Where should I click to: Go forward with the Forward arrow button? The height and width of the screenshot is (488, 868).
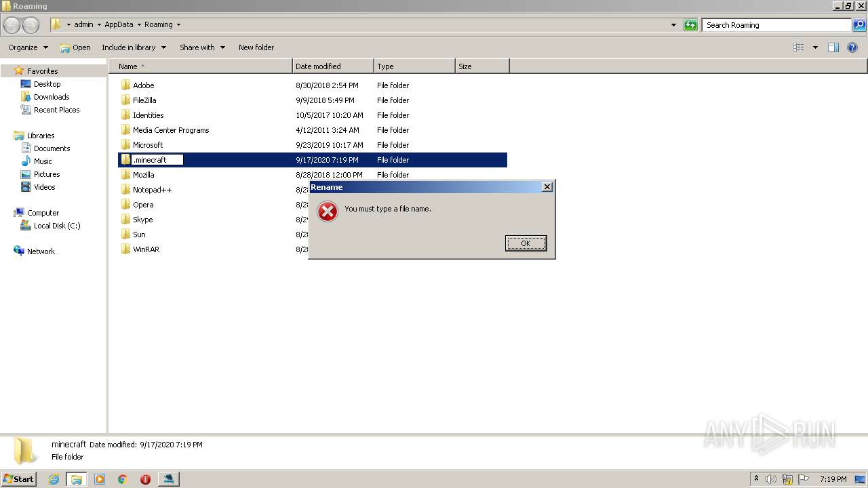(31, 25)
